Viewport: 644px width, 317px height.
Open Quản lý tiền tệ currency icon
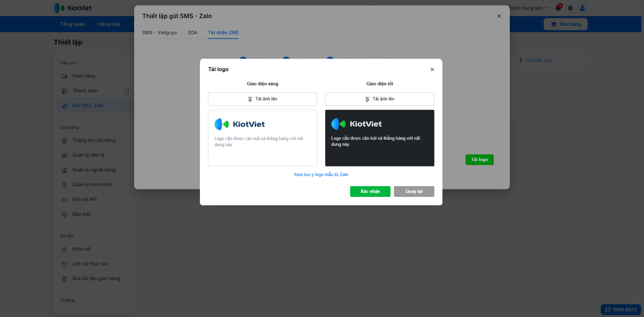tap(64, 156)
